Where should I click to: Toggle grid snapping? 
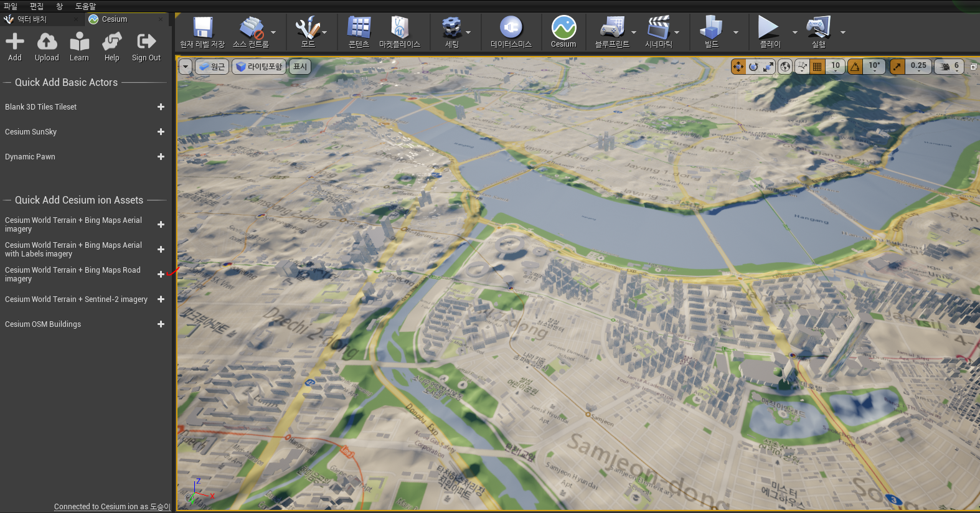pos(817,67)
